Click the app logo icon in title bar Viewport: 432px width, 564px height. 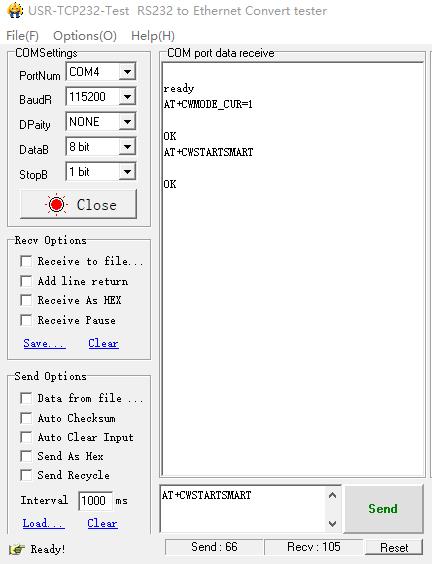click(x=15, y=10)
